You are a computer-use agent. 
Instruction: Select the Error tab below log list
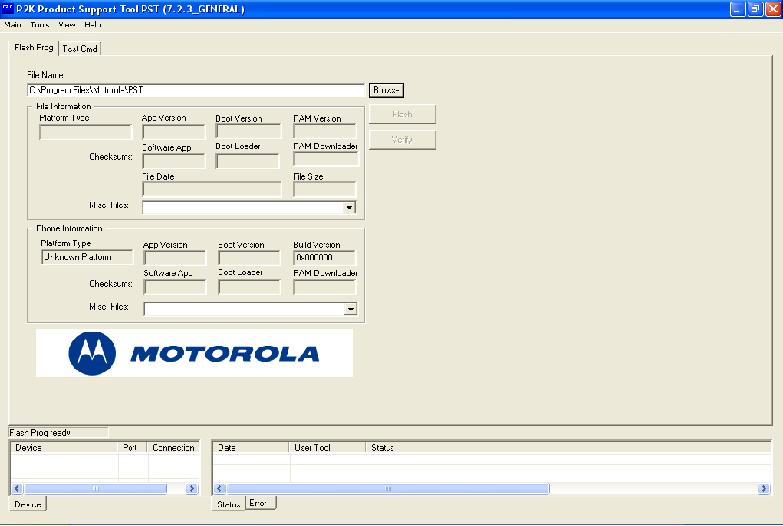(x=260, y=503)
